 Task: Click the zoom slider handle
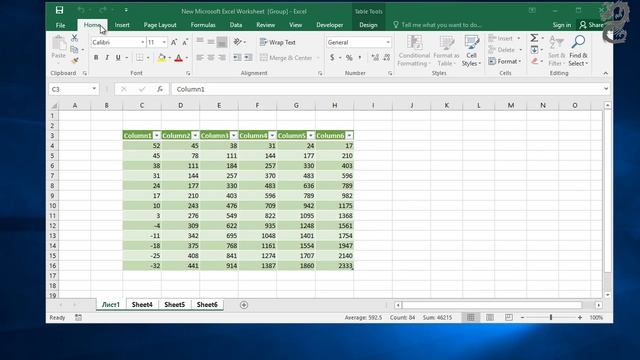[x=551, y=317]
